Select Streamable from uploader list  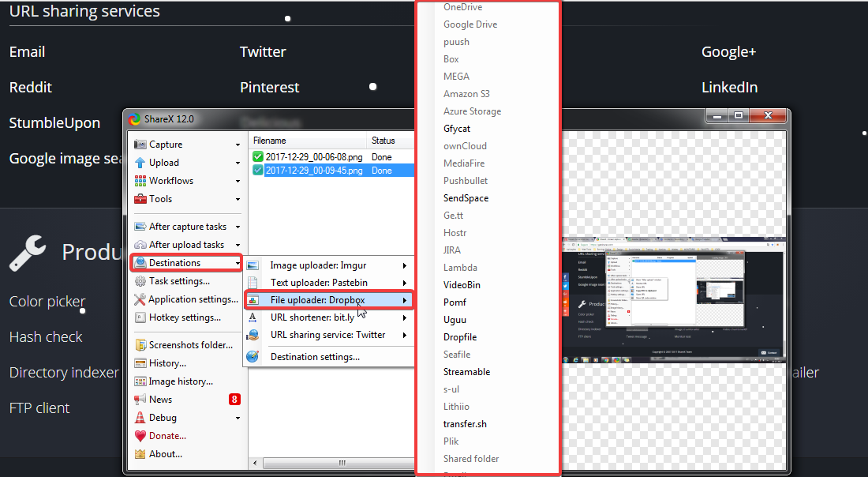pos(466,372)
